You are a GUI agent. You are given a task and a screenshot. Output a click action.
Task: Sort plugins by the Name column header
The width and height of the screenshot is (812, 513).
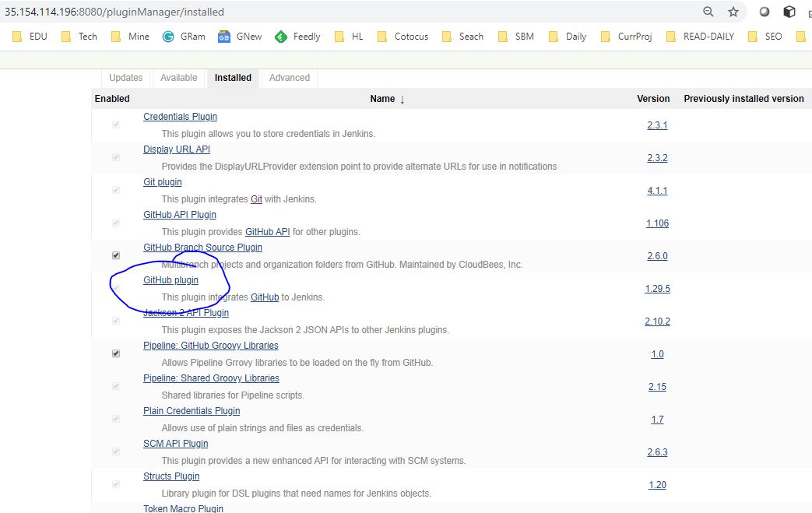(382, 99)
